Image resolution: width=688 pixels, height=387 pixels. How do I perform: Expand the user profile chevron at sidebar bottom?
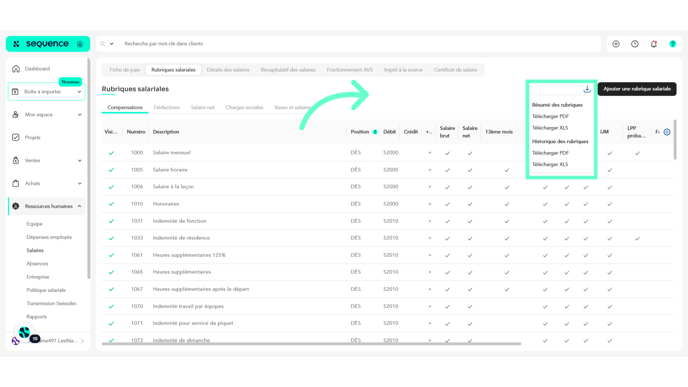pos(82,341)
